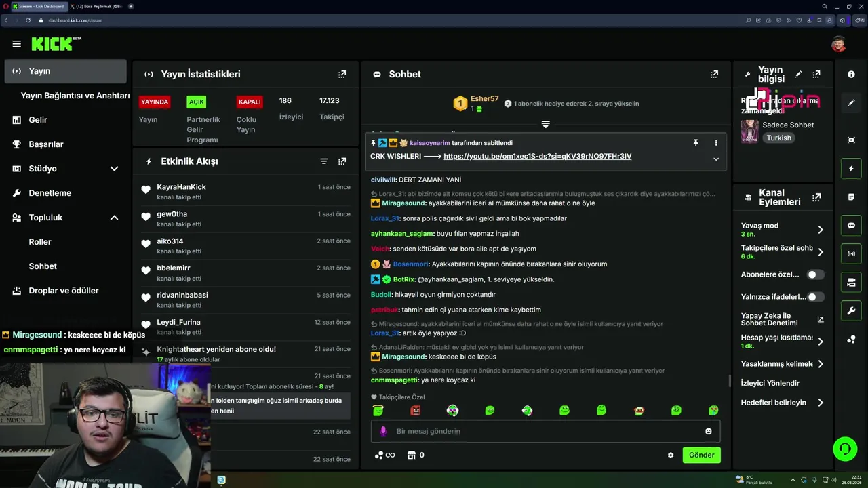Image resolution: width=868 pixels, height=488 pixels.
Task: Select the angry red emote
Action: click(416, 410)
